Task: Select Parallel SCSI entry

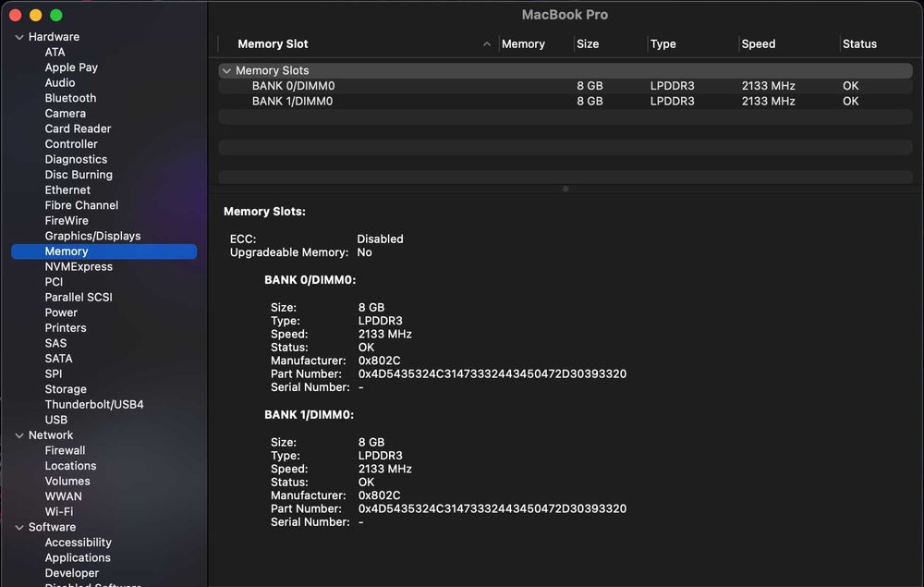Action: tap(79, 297)
